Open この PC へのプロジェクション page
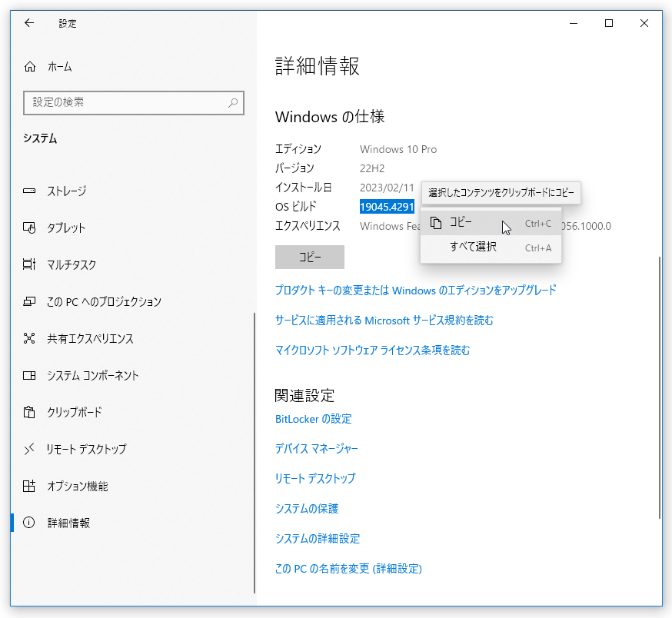 click(133, 302)
